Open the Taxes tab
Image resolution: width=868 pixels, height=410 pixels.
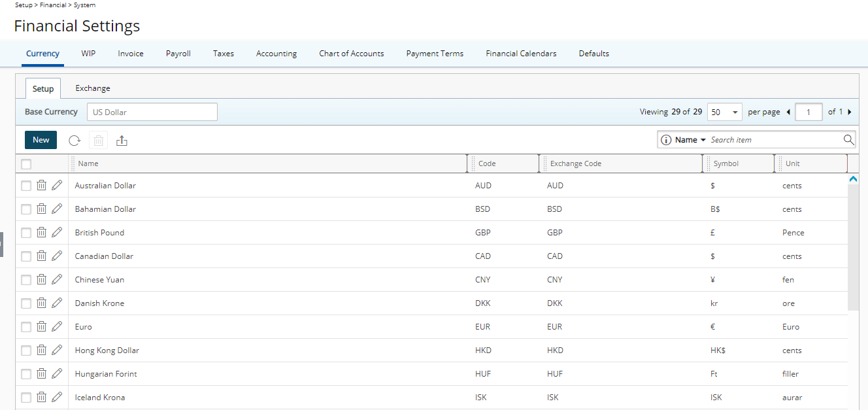pyautogui.click(x=224, y=54)
